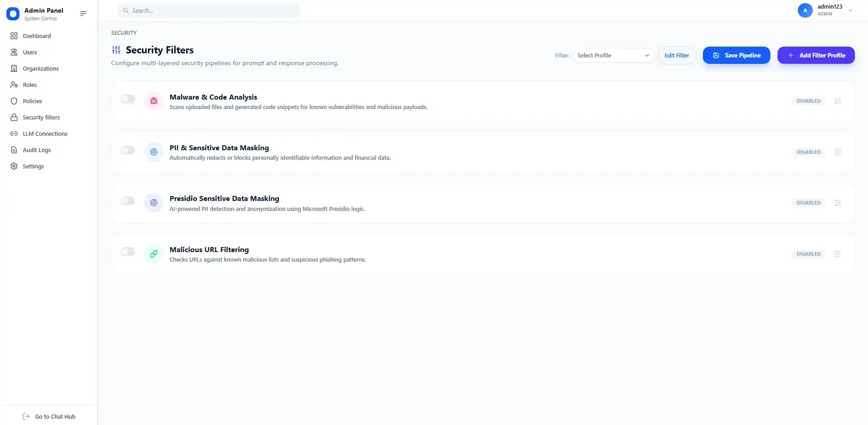
Task: Click the Security filters lock icon
Action: tap(14, 117)
